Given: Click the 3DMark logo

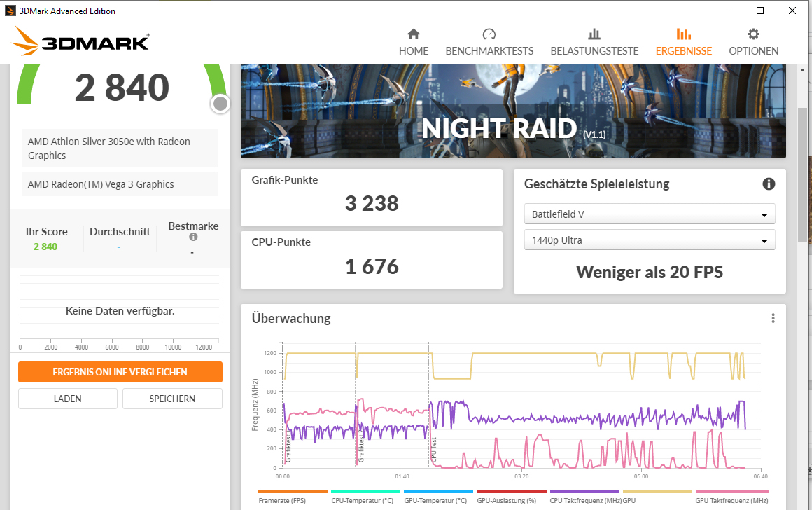Looking at the screenshot, I should point(80,41).
